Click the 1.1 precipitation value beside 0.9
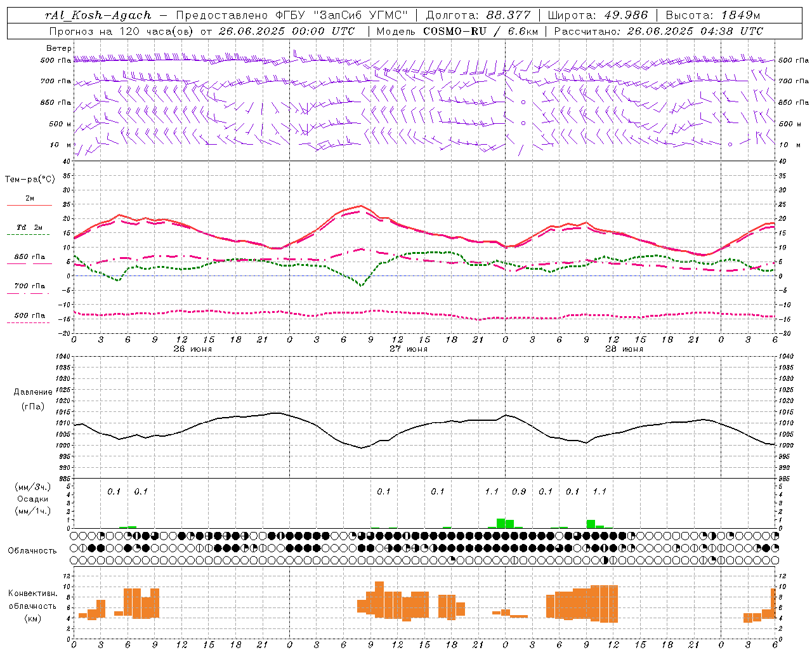 pyautogui.click(x=492, y=491)
